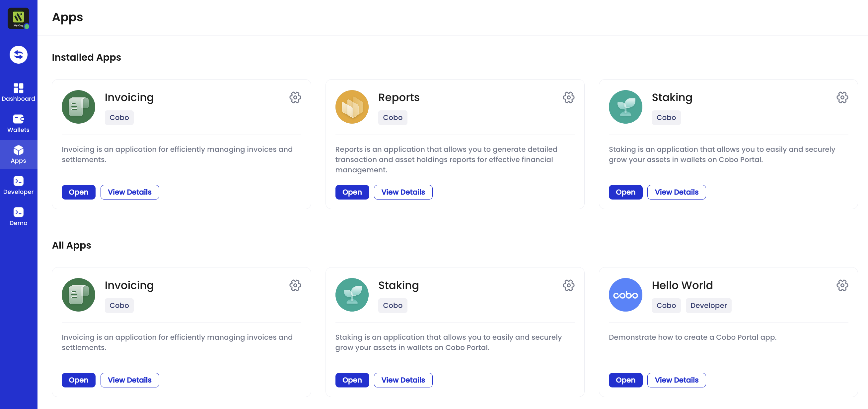The width and height of the screenshot is (868, 409).
Task: View Details of the Reports app
Action: 403,192
